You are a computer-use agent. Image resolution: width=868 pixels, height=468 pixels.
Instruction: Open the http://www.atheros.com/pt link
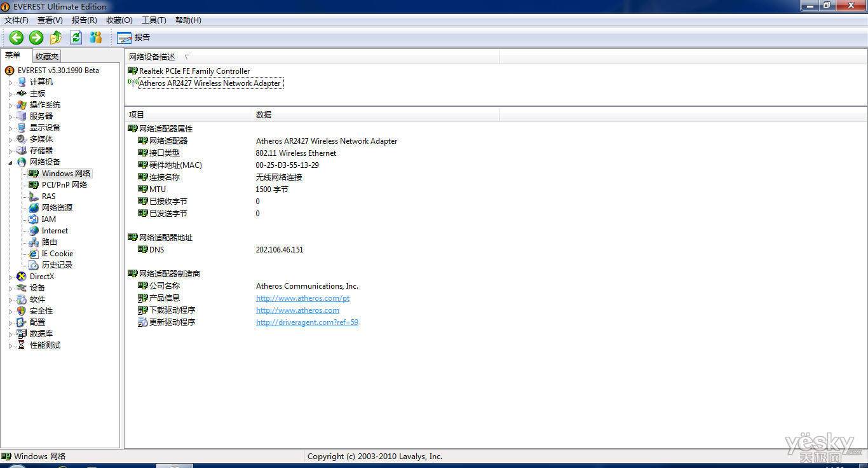[x=302, y=298]
